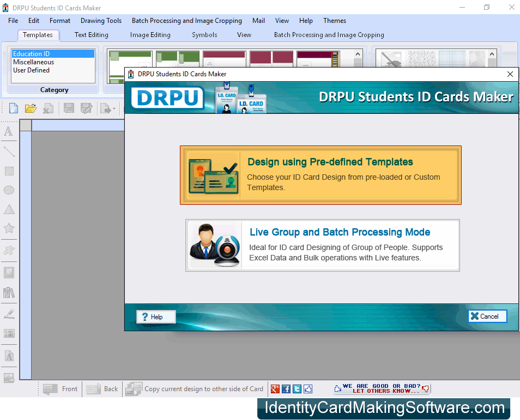Choose Live Group and Batch Processing Mode
Screen dimensions: 520x420
point(322,245)
